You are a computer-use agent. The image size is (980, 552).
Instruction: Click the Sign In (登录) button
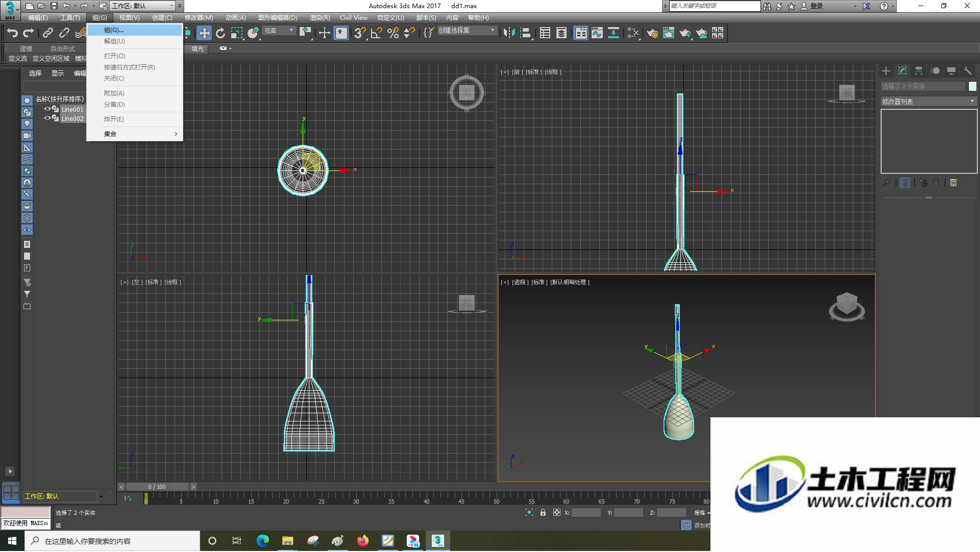pos(812,6)
